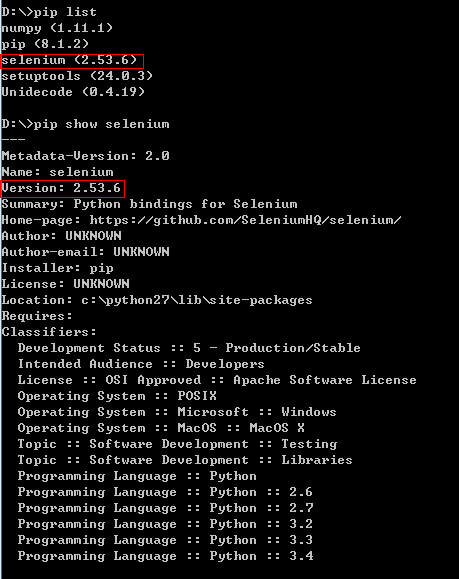Viewport: 459px width, 579px height.
Task: Click Operating System :: Microsoft :: Windows
Action: tap(177, 412)
